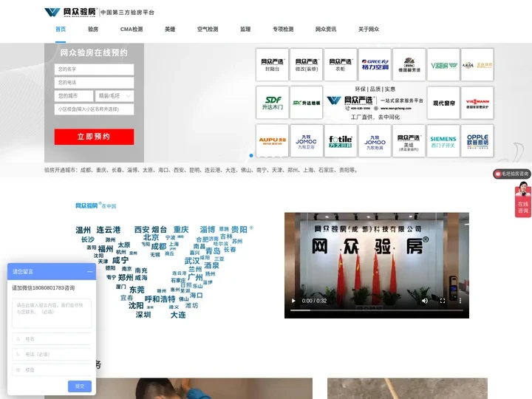Open the 网众严选 美缝 tile
This screenshot has width=532, height=399.
409,141
